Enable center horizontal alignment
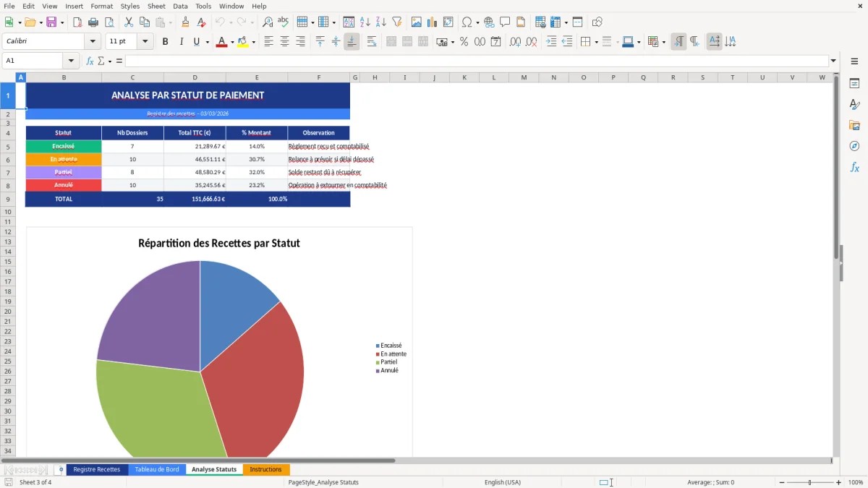The height and width of the screenshot is (488, 868). click(x=284, y=41)
